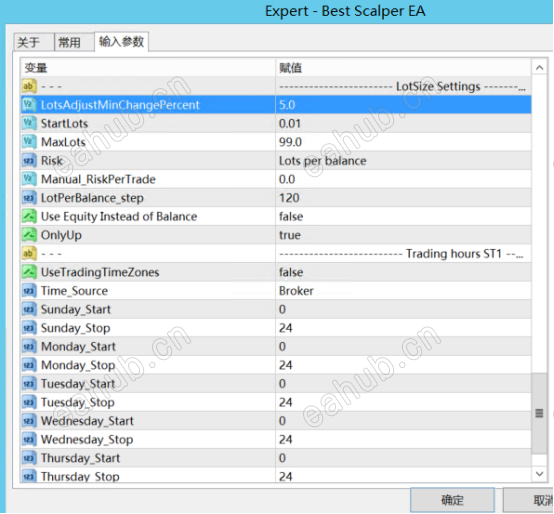Edit the Wednesday_Stop value 24
Screen dimensions: 554x514
[403, 439]
